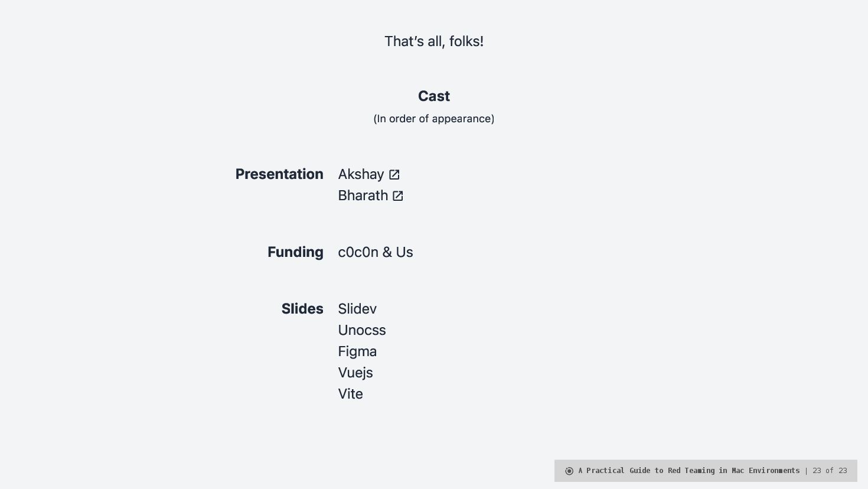Open the external link icon beside Akshay
Viewport: 868px width, 489px height.
(394, 175)
